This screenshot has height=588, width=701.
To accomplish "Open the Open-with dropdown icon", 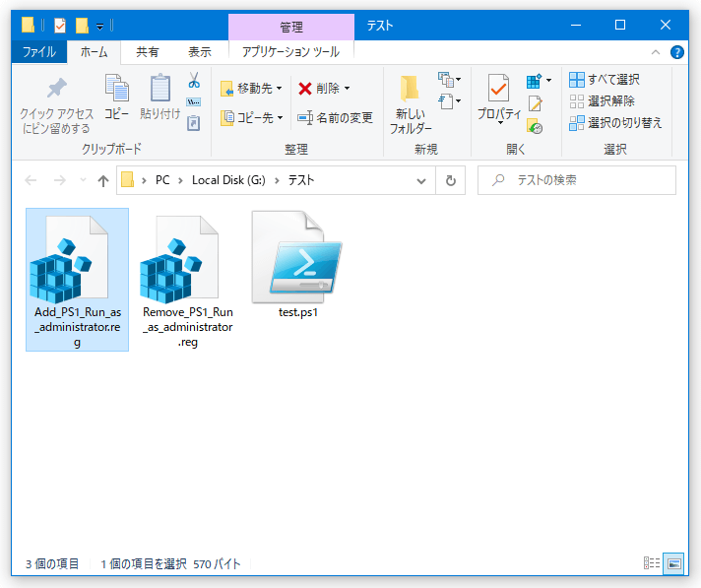I will (539, 81).
